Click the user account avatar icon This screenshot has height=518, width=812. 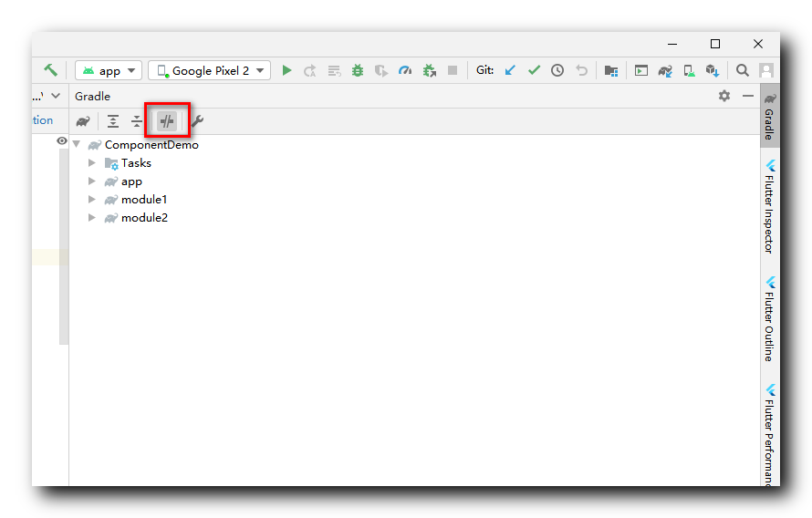pos(765,70)
